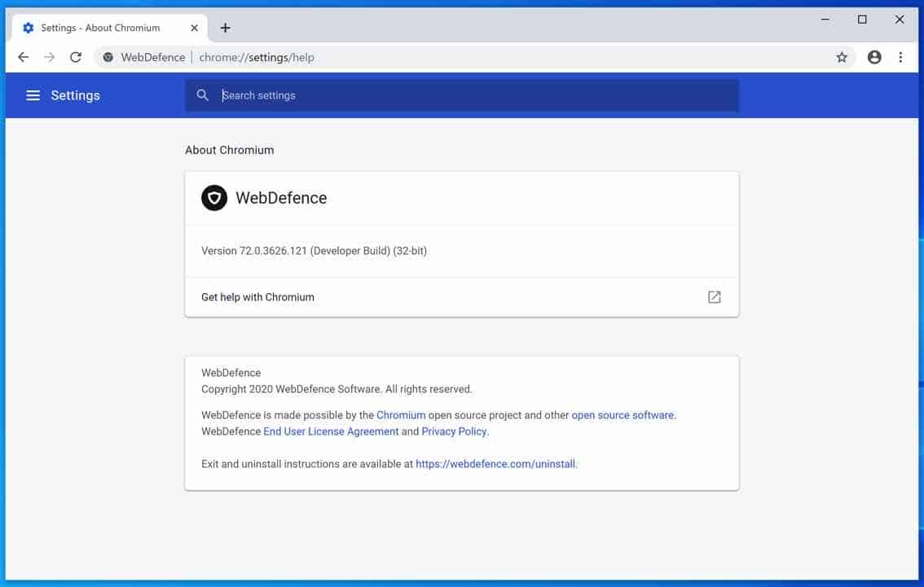Open Get help with Chromium
924x587 pixels.
[x=461, y=297]
